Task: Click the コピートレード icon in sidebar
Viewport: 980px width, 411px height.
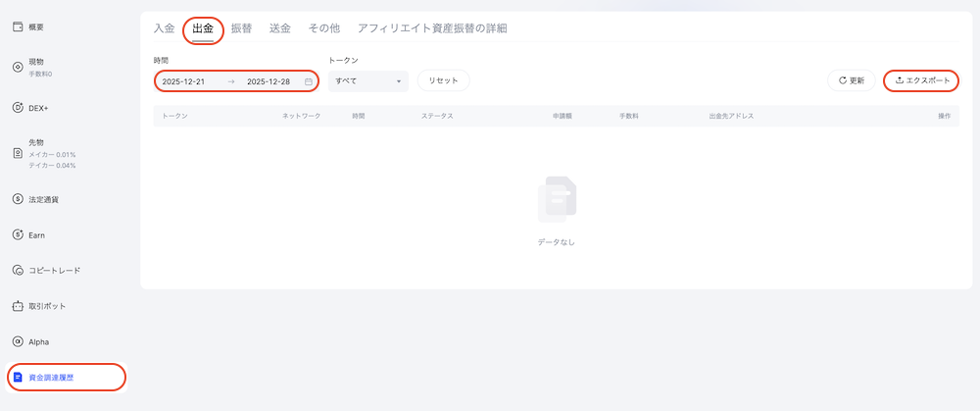Action: [x=18, y=271]
